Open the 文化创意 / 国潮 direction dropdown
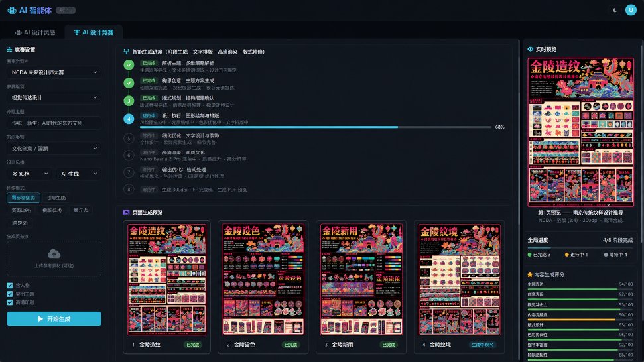 54,148
